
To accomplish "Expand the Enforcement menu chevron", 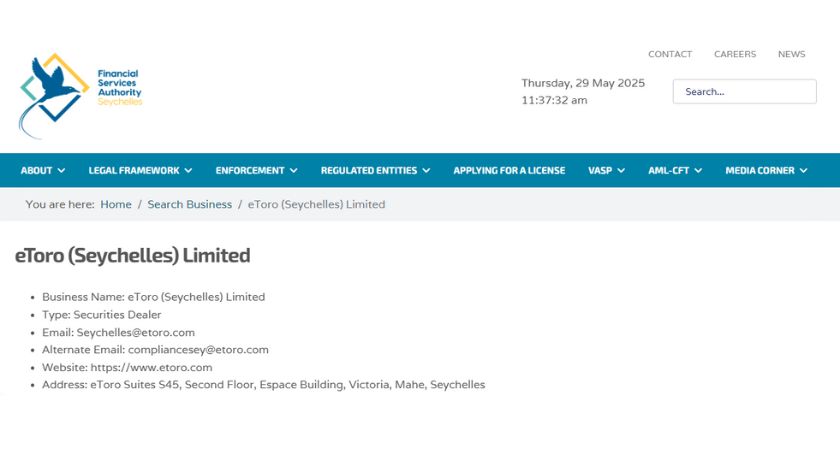I will [294, 170].
